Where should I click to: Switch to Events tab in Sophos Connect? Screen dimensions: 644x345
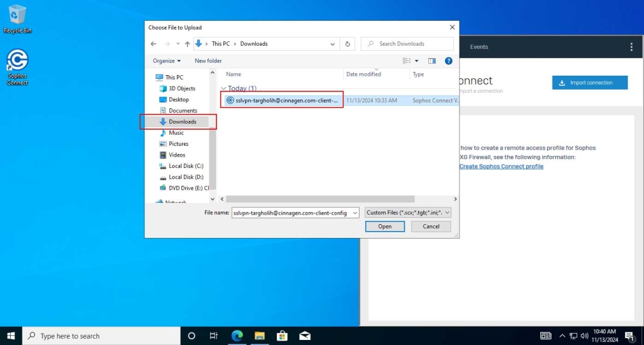[x=479, y=47]
